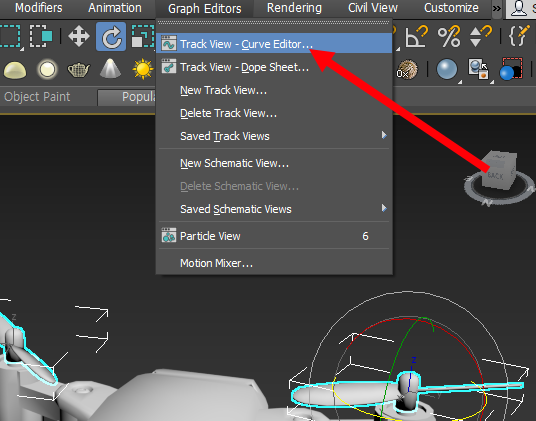The width and height of the screenshot is (536, 421).
Task: Select the right propeller in viewport
Action: [407, 392]
